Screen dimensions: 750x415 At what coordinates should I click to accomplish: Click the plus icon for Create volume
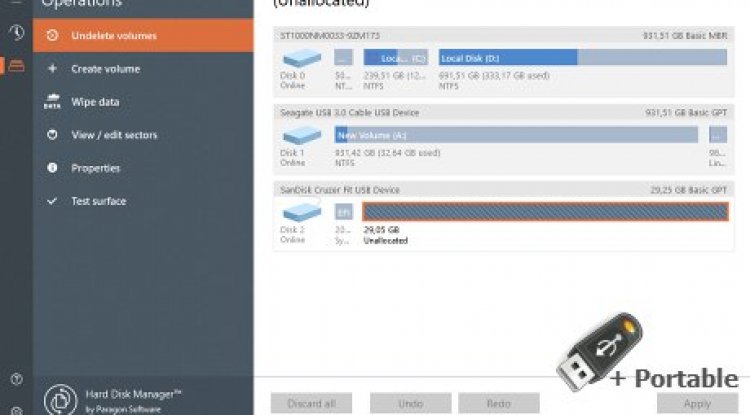tap(52, 69)
